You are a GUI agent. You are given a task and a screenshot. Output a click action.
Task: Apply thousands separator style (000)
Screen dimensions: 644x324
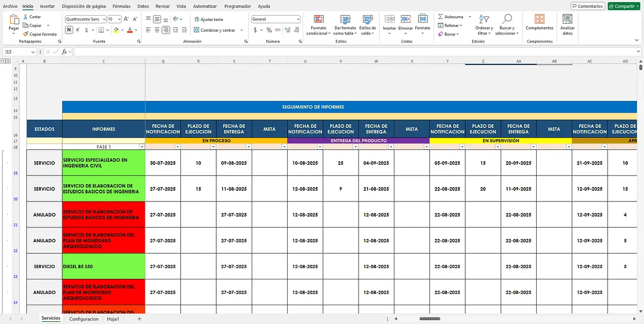(x=277, y=30)
